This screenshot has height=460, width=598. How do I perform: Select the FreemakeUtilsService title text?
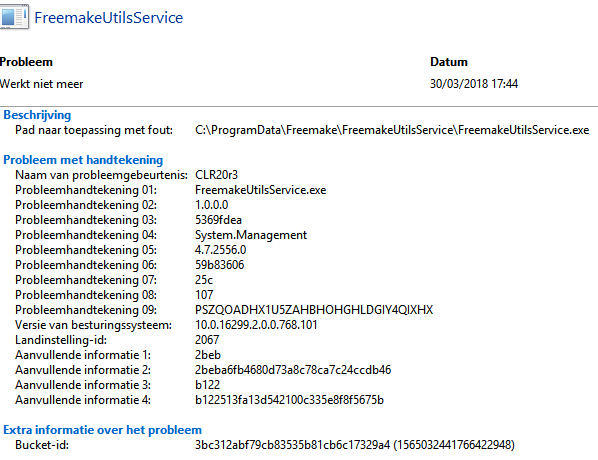pyautogui.click(x=109, y=18)
